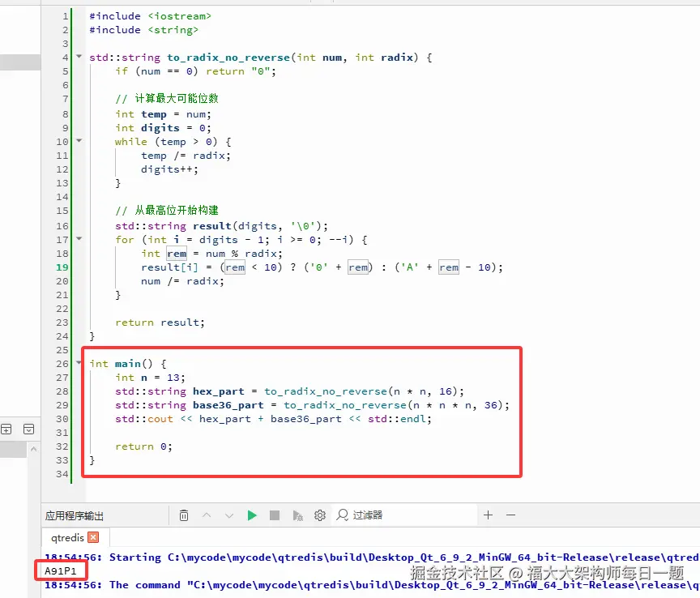This screenshot has width=700, height=598.
Task: Click 'std::cout' on line 30
Action: (143, 420)
